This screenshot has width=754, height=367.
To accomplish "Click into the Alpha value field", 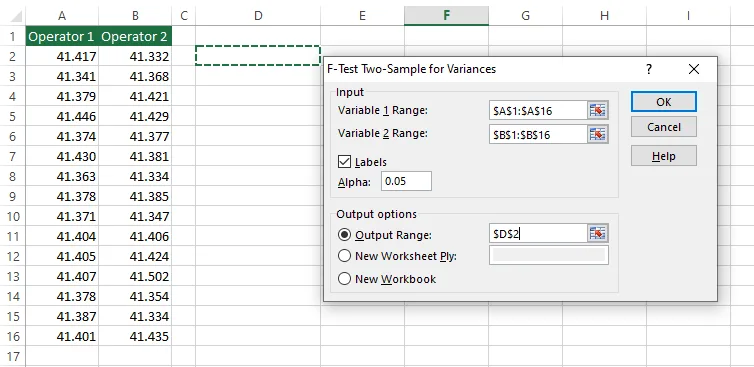I will [x=406, y=181].
